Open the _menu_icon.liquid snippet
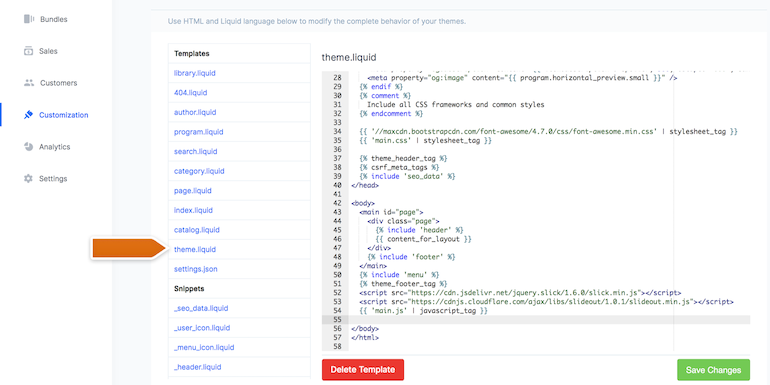 204,347
